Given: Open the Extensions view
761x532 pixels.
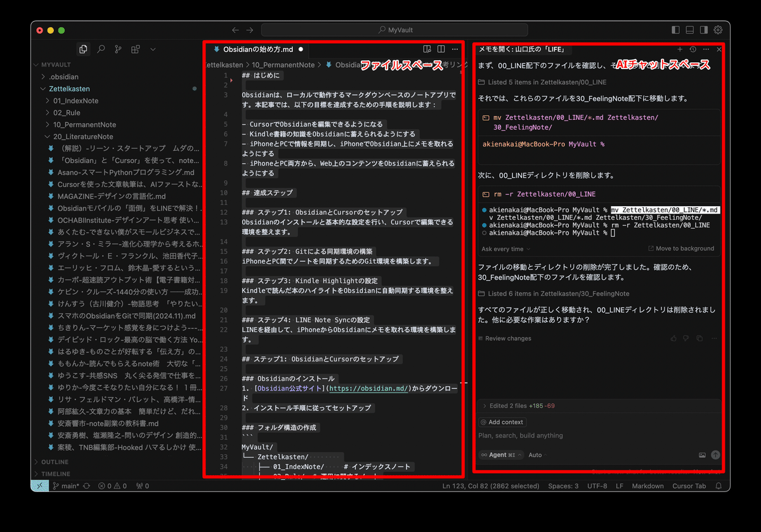Looking at the screenshot, I should coord(136,49).
